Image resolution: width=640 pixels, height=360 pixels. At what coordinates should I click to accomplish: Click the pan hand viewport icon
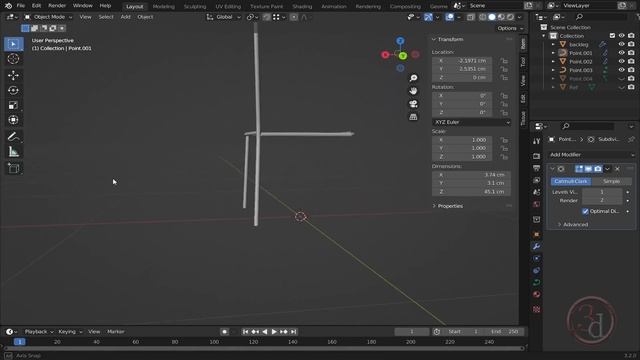click(x=413, y=91)
